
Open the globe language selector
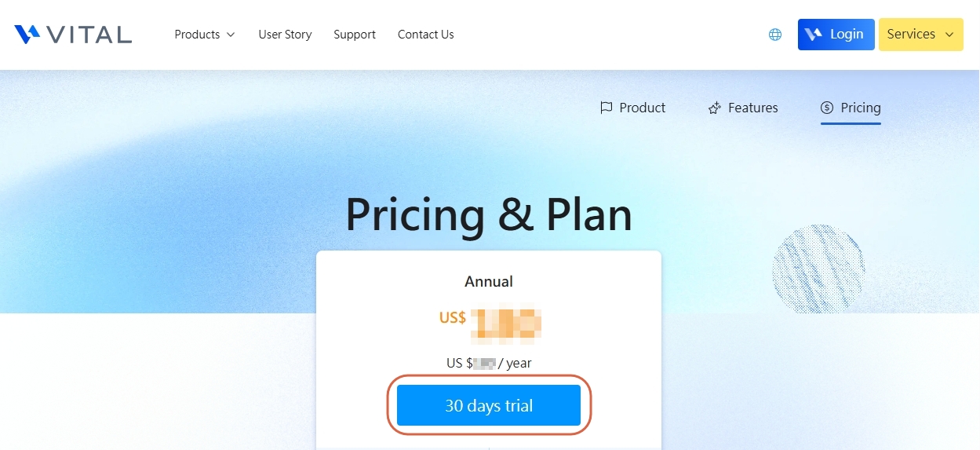(775, 35)
